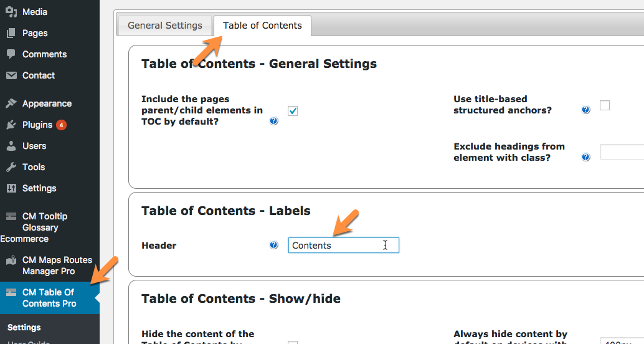Click the Tools wrench icon
This screenshot has height=344, width=644.
[11, 167]
